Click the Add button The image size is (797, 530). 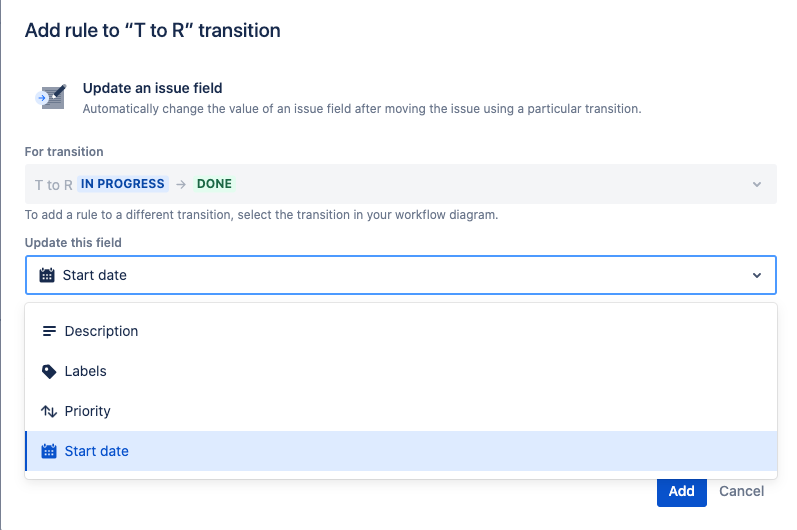tap(682, 491)
